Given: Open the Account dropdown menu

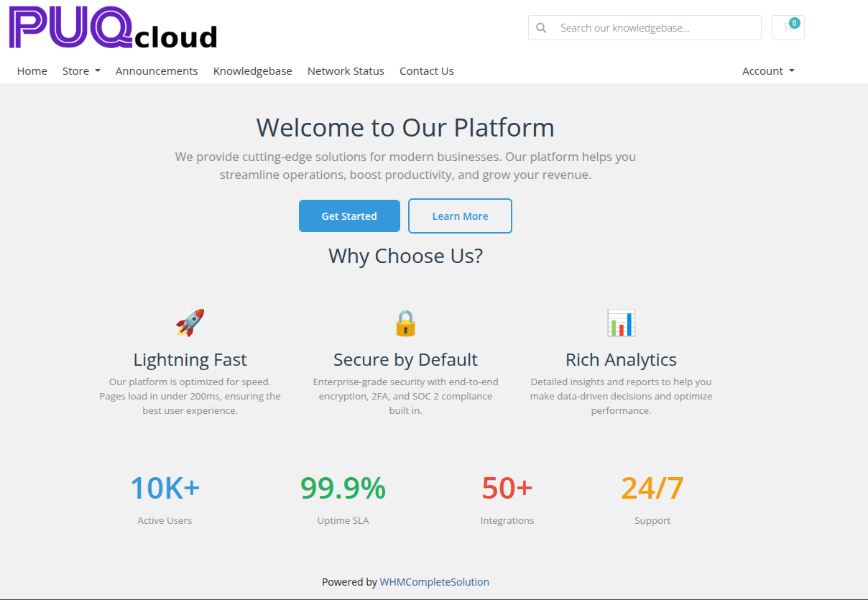Looking at the screenshot, I should pos(768,71).
